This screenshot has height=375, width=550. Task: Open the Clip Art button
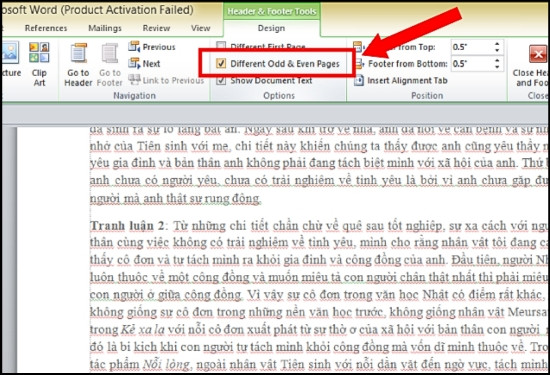tap(39, 64)
